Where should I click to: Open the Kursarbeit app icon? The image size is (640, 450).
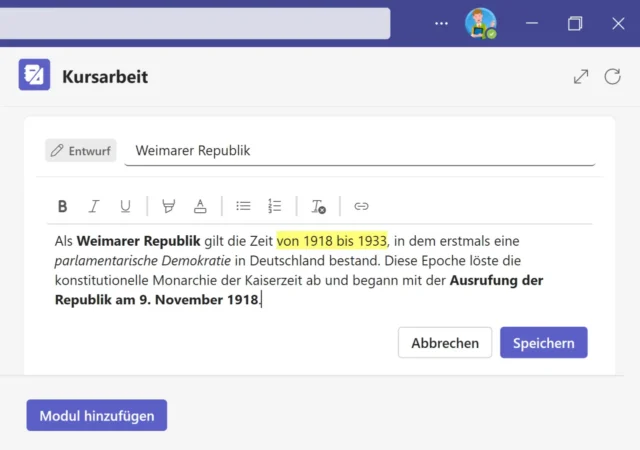click(34, 75)
